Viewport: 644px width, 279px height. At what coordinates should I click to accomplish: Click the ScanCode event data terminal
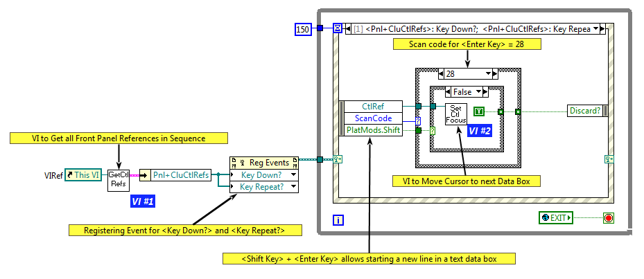click(x=373, y=118)
